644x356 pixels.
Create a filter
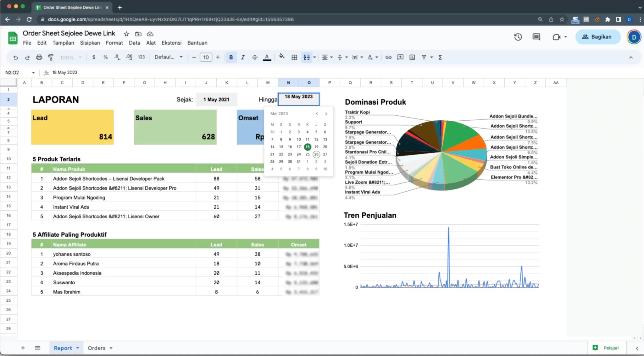coord(424,57)
